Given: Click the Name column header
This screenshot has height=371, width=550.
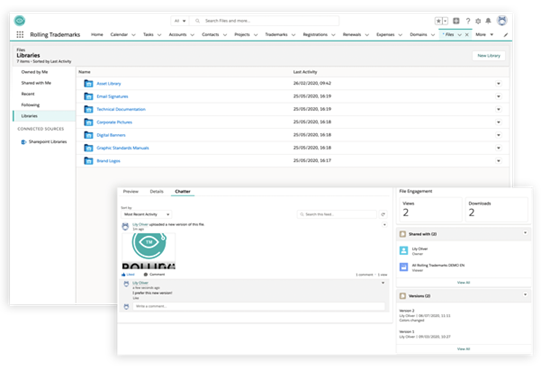Looking at the screenshot, I should (x=84, y=72).
